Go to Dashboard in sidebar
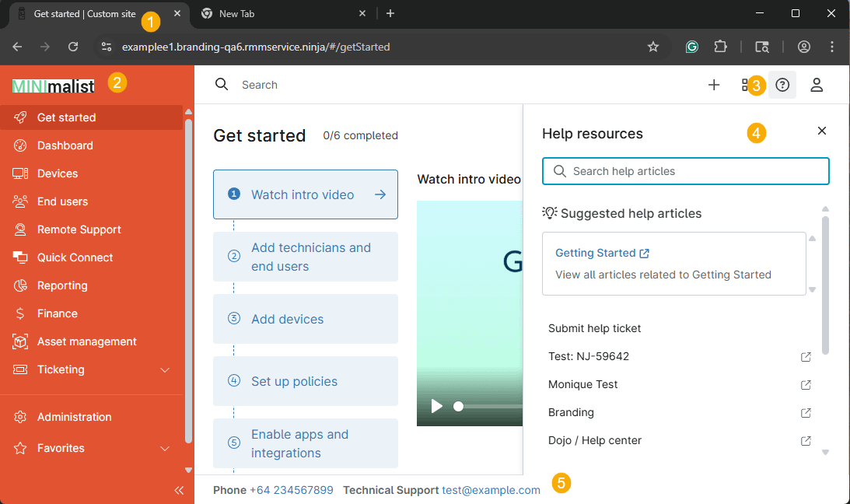 click(x=65, y=145)
